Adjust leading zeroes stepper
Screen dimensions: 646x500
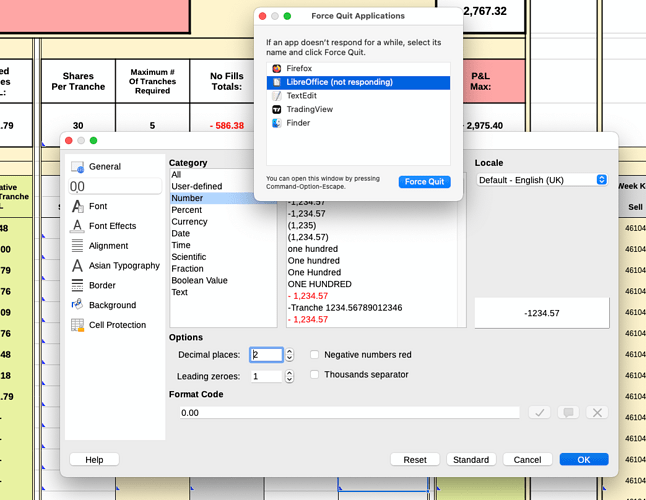(290, 376)
